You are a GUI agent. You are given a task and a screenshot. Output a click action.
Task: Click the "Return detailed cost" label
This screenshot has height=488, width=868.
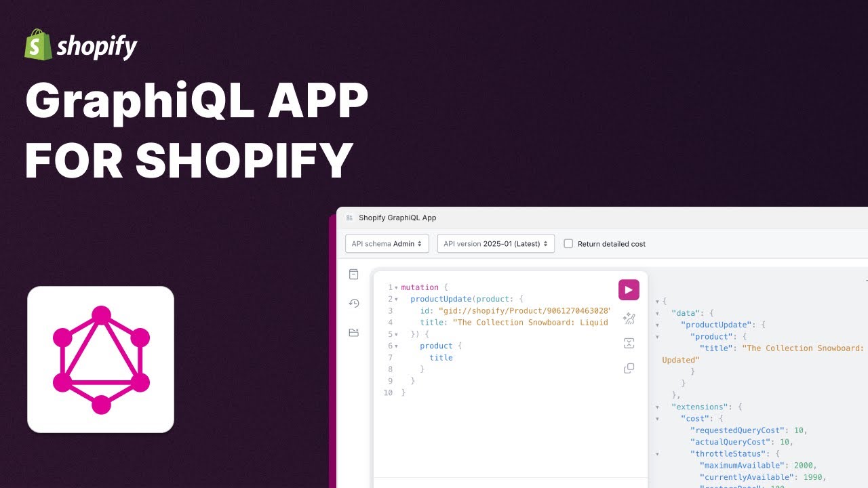(x=612, y=244)
